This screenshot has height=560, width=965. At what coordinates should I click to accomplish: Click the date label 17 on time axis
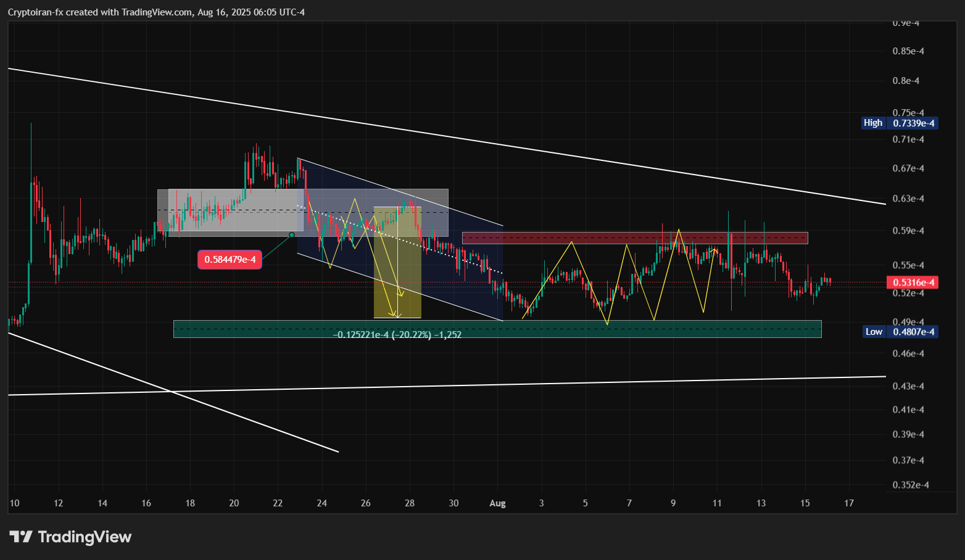tap(849, 503)
